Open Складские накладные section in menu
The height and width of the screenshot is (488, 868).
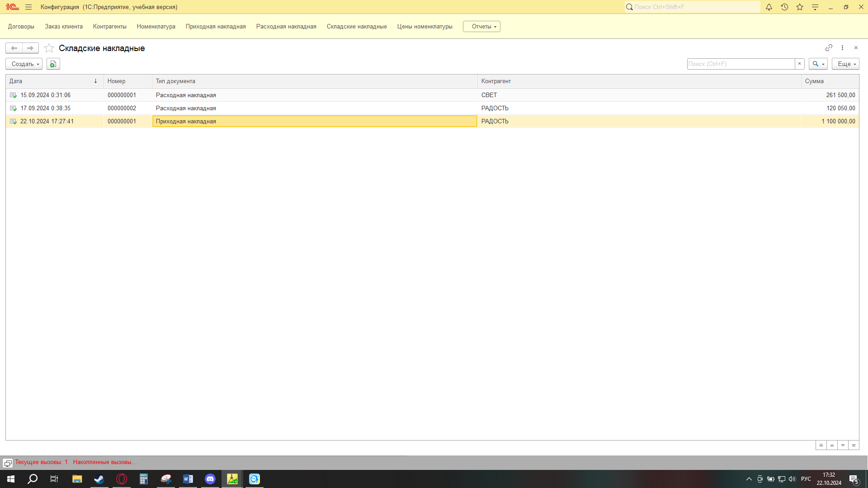[x=357, y=26]
